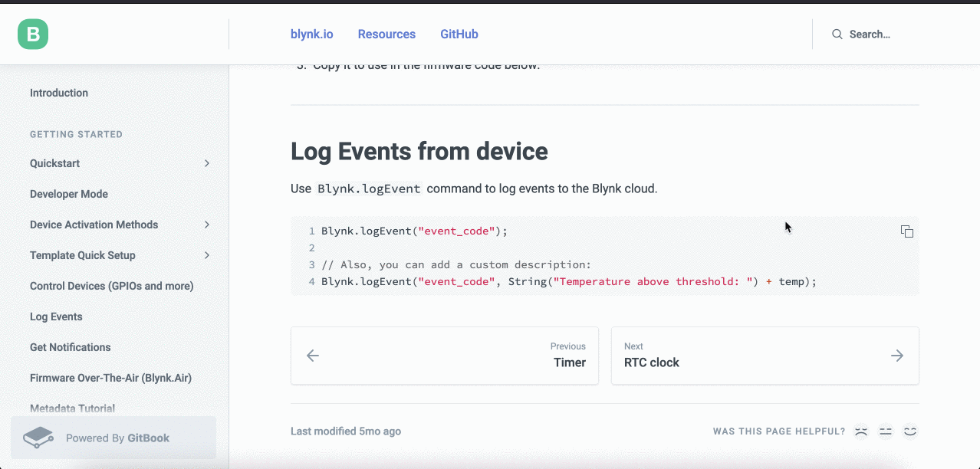
Task: Open the GitHub header link
Action: coord(459,34)
